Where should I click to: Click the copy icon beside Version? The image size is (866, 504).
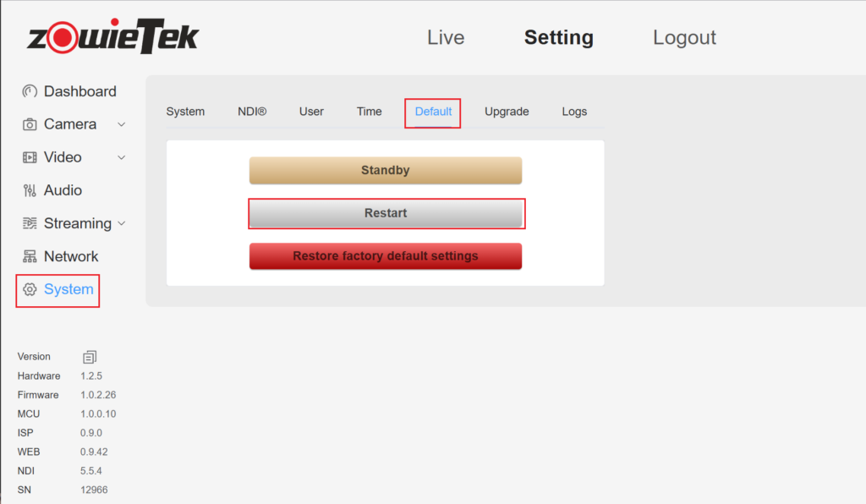(90, 357)
